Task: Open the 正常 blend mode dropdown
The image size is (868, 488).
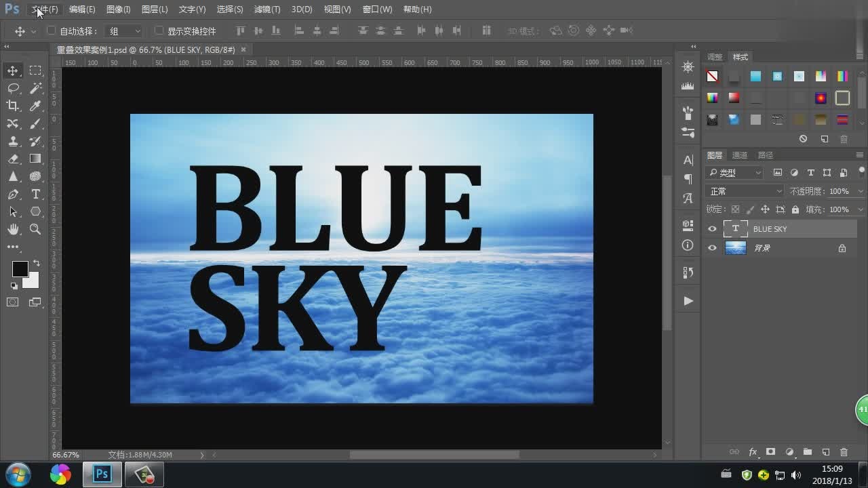Action: 744,191
